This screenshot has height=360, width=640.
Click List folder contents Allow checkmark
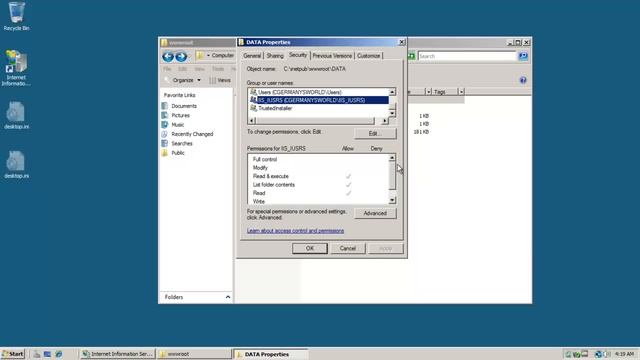pos(348,184)
